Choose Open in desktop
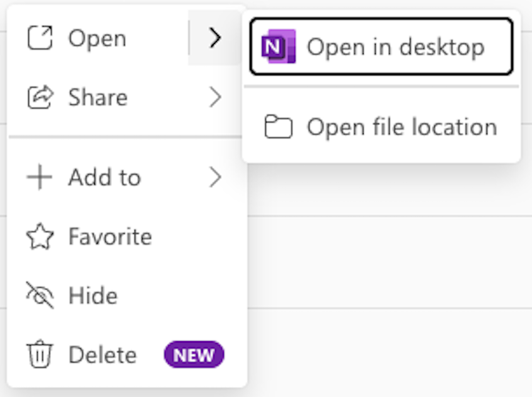Viewport: 532px width, 397px height. pyautogui.click(x=381, y=46)
